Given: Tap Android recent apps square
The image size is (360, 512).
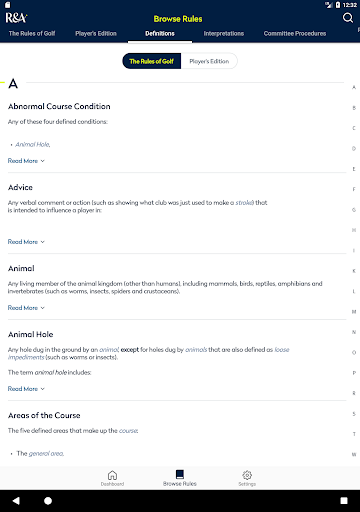Looking at the screenshot, I should point(344,501).
